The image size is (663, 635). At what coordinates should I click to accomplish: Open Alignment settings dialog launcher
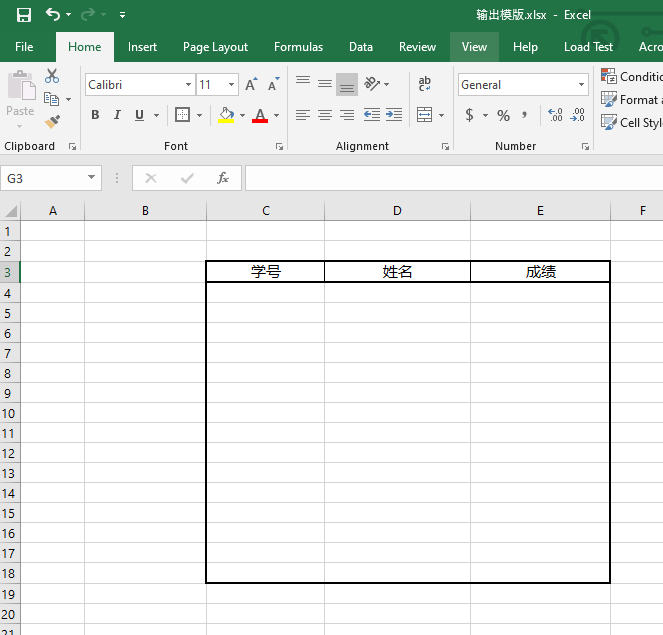pos(445,146)
